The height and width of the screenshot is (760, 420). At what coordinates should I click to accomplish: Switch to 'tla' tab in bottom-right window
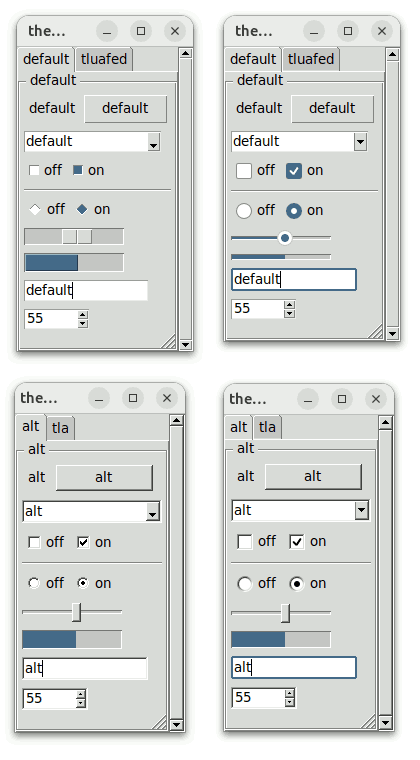click(267, 427)
